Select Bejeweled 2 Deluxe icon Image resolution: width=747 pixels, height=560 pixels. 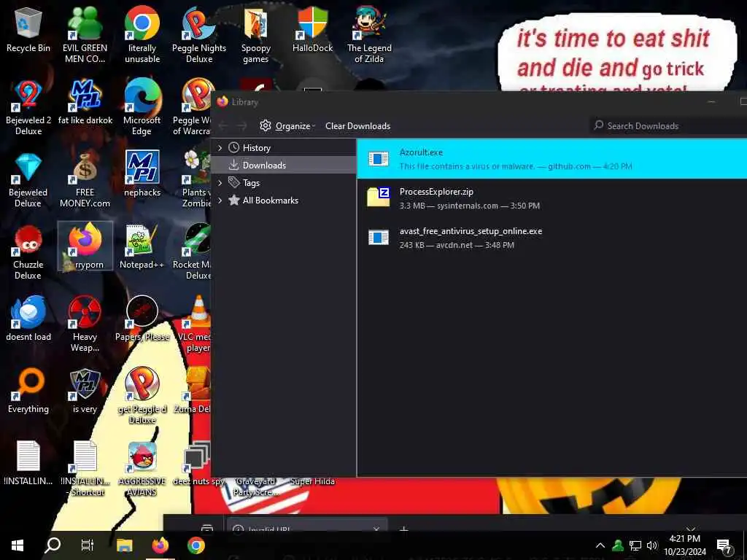[x=28, y=107]
